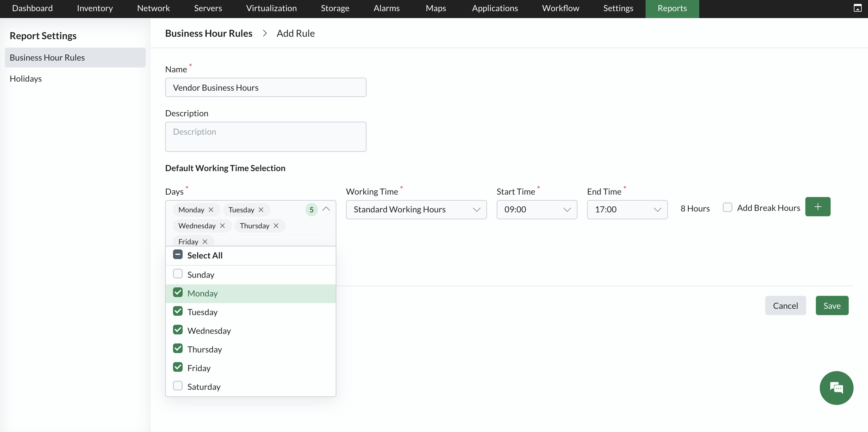868x432 pixels.
Task: Click the Monday label in list
Action: point(203,293)
